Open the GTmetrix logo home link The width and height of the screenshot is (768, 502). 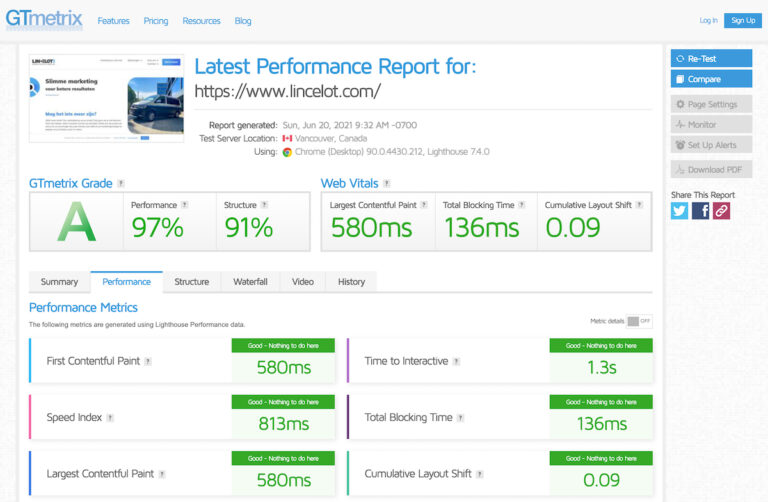[44, 19]
